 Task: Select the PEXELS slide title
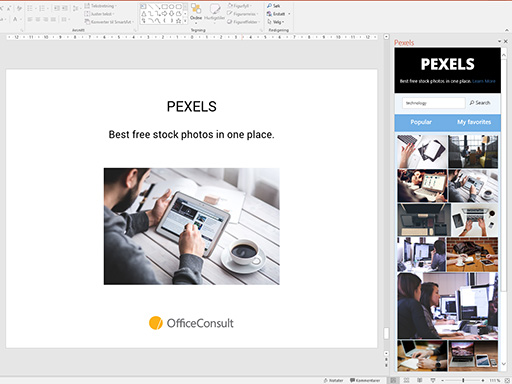192,107
